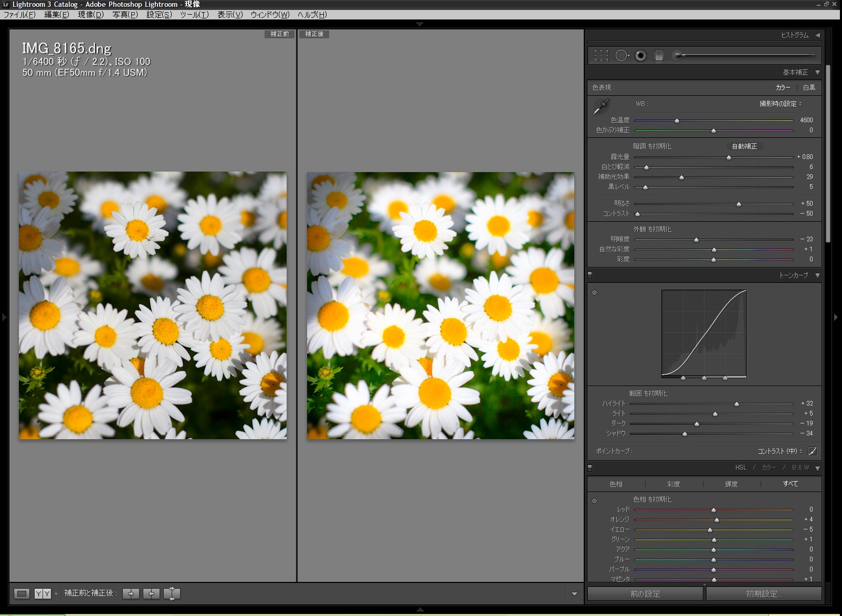Click the swap before and after settings icon
The image size is (842, 616).
[172, 593]
